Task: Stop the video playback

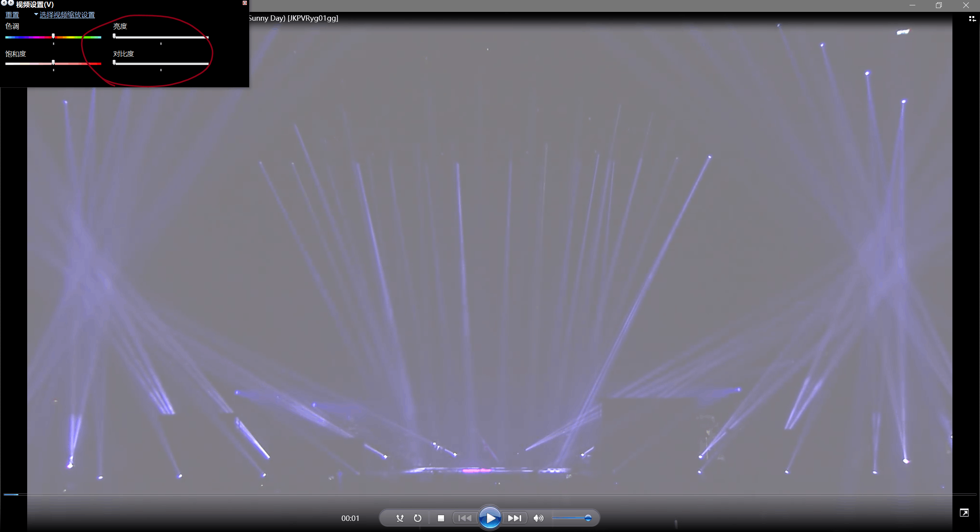Action: pyautogui.click(x=441, y=518)
